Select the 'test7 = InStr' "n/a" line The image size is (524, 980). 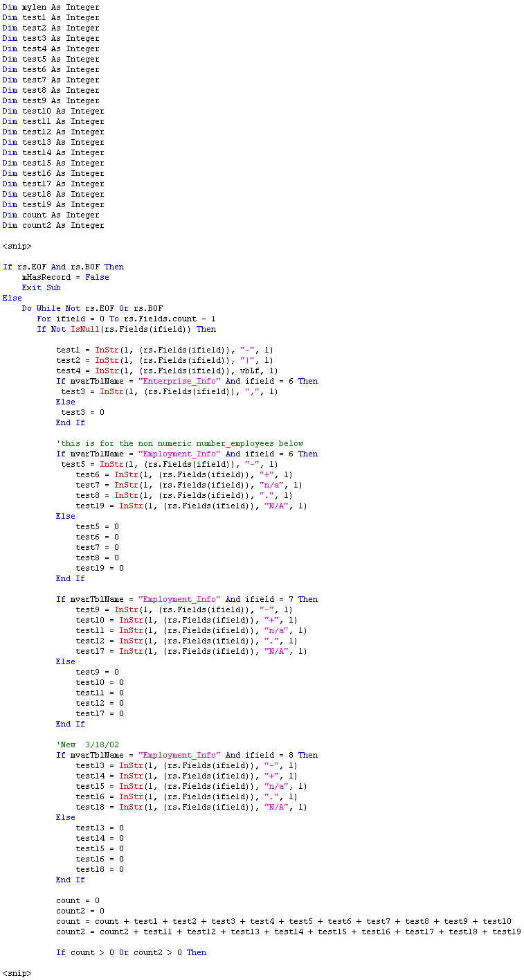[x=189, y=485]
